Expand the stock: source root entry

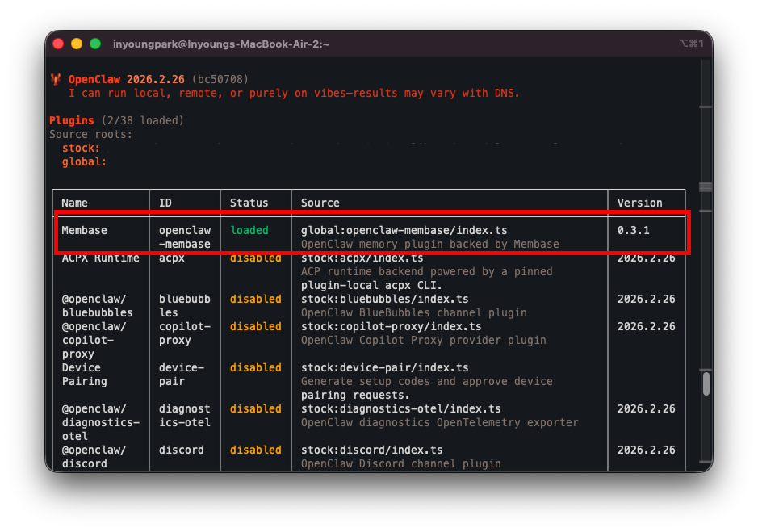pyautogui.click(x=81, y=148)
